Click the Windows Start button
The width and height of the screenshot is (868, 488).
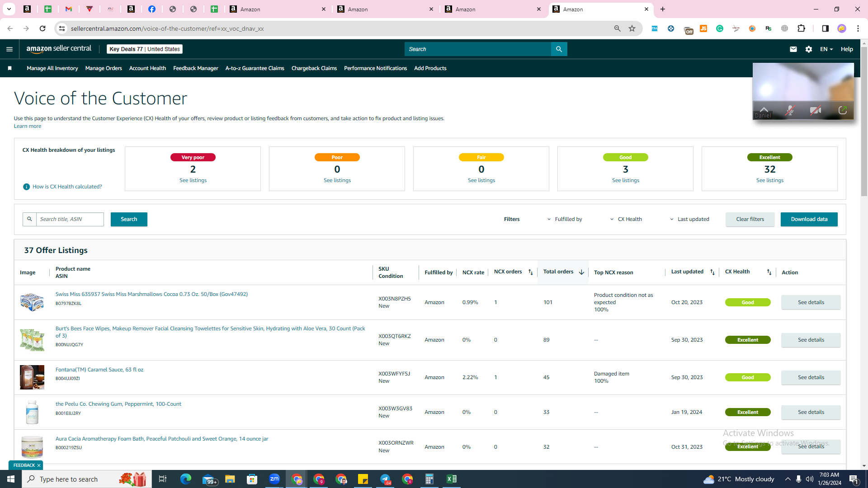tap(11, 479)
